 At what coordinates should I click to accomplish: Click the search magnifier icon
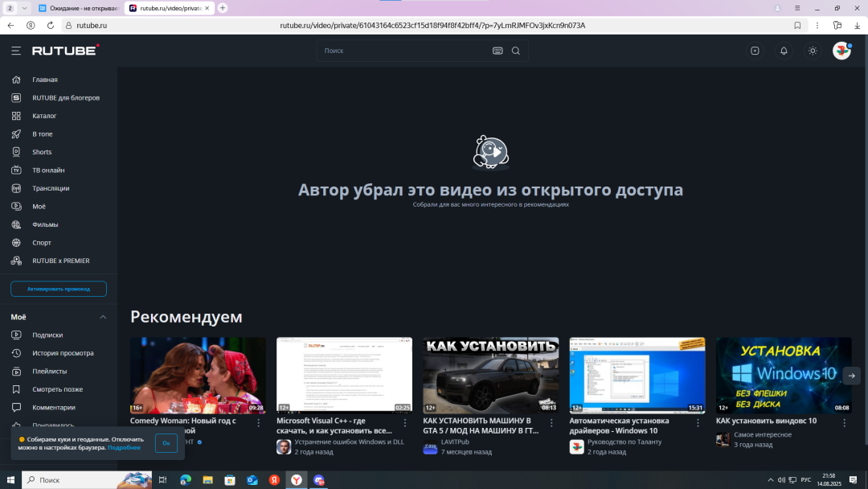[515, 51]
